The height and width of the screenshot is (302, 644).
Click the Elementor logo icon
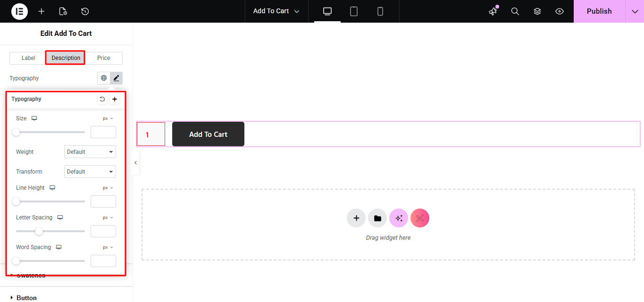pos(19,11)
